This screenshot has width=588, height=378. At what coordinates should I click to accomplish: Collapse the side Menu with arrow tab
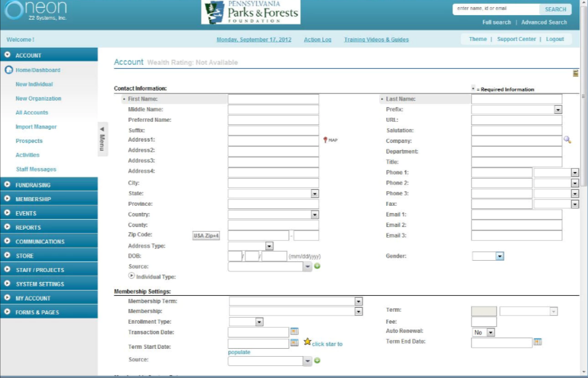103,139
